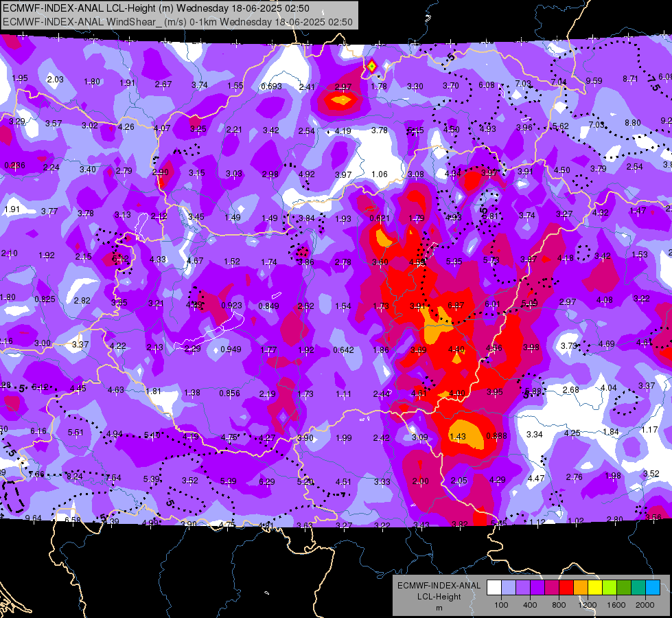Image resolution: width=672 pixels, height=618 pixels.
Task: Click wind shear value 0.286
Action: 14,165
